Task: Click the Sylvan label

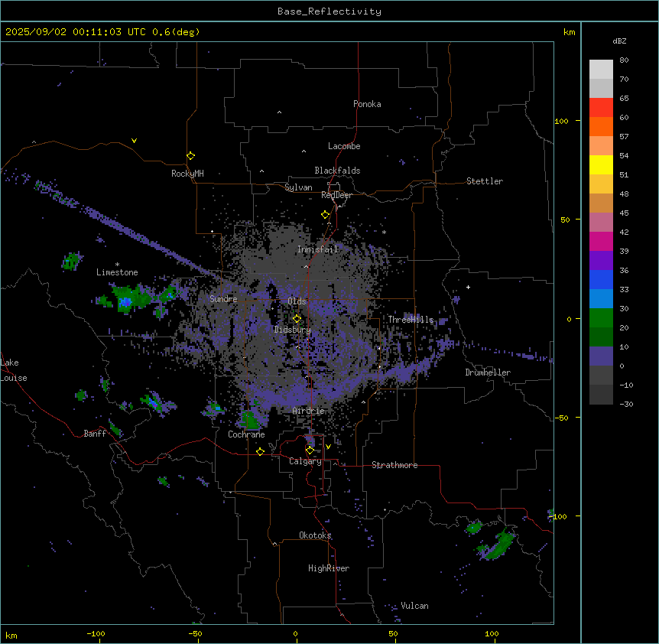Action: [298, 187]
